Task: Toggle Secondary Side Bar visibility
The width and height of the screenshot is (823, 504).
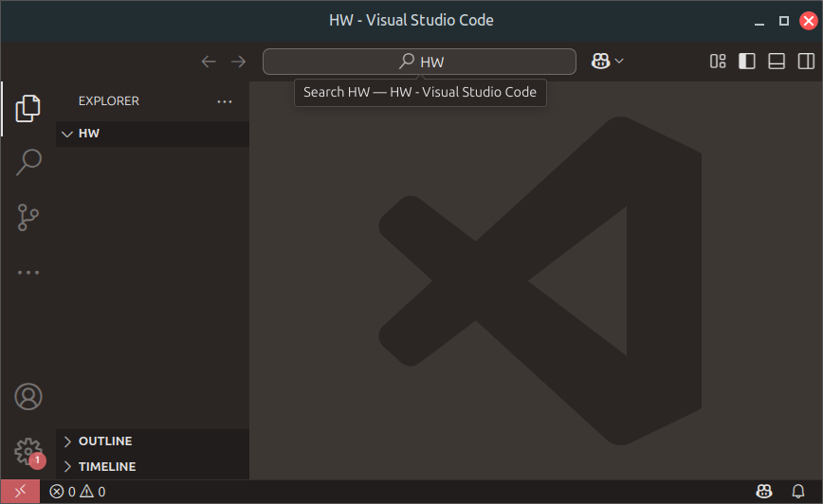Action: (806, 62)
